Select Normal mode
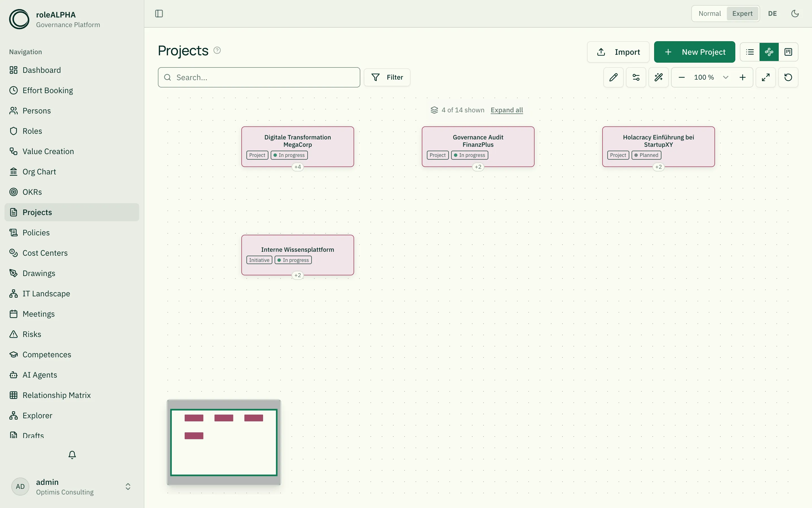The image size is (812, 508). coord(710,14)
